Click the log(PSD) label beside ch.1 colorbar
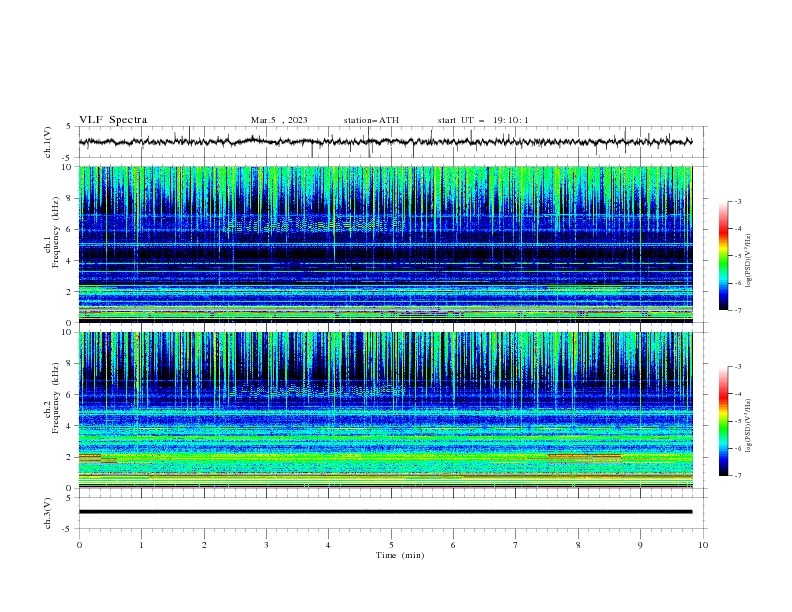 click(x=749, y=261)
